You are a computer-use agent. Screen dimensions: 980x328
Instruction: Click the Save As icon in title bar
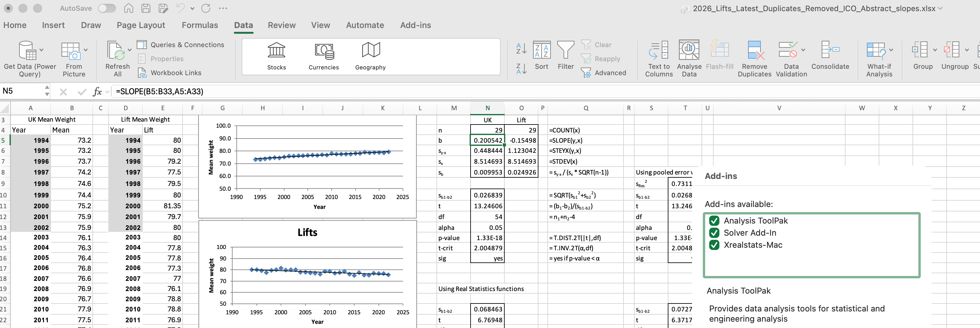click(163, 8)
